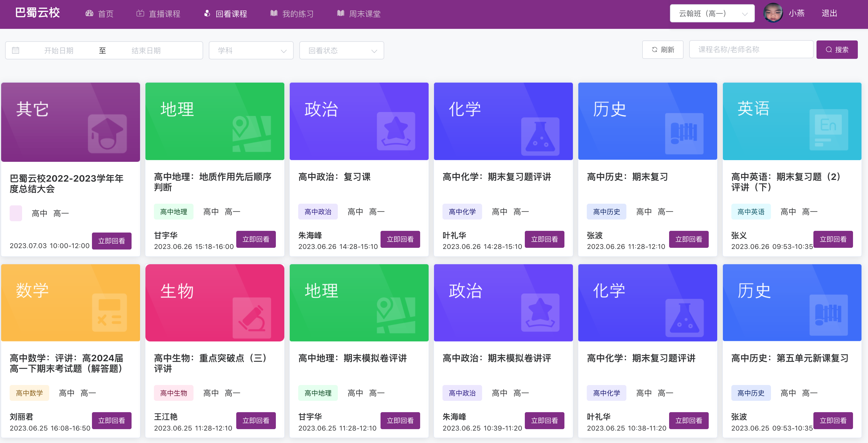Image resolution: width=868 pixels, height=443 pixels.
Task: Expand the 学科 subject dropdown
Action: coord(251,51)
